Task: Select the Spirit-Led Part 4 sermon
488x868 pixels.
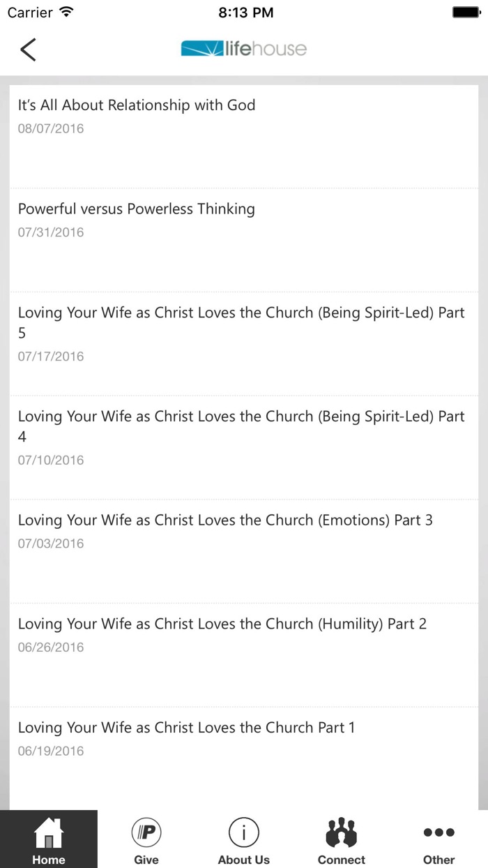Action: 241,426
